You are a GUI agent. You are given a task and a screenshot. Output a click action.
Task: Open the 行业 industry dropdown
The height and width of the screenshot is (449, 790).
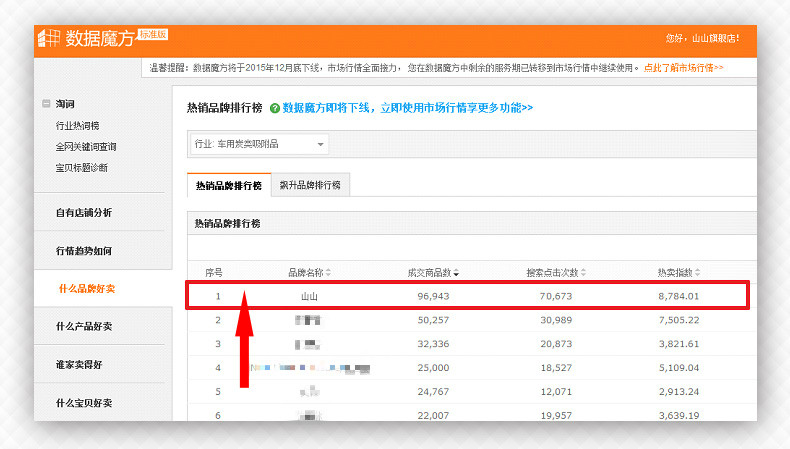[x=258, y=144]
